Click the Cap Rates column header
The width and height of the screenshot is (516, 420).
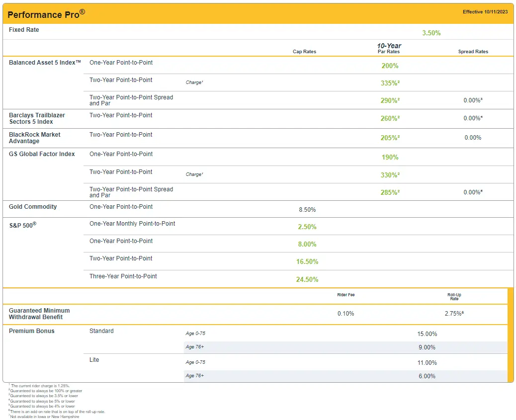coord(304,51)
